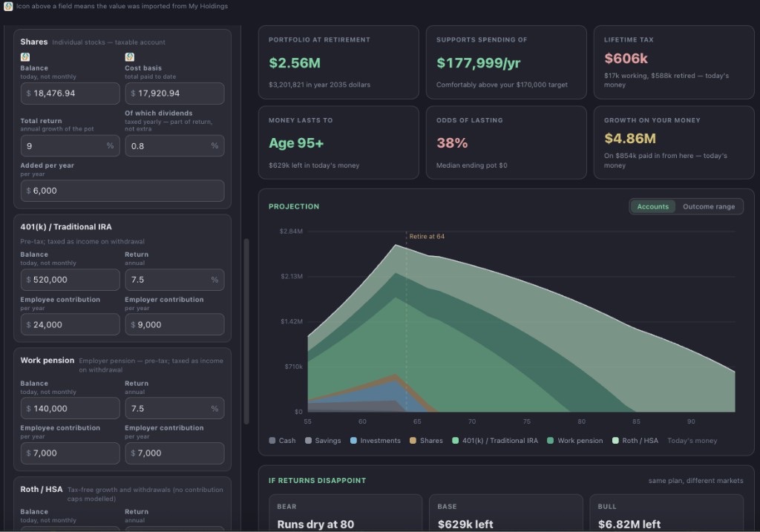
Task: Click the 401(k) / Traditional IRA section heading
Action: pos(66,227)
